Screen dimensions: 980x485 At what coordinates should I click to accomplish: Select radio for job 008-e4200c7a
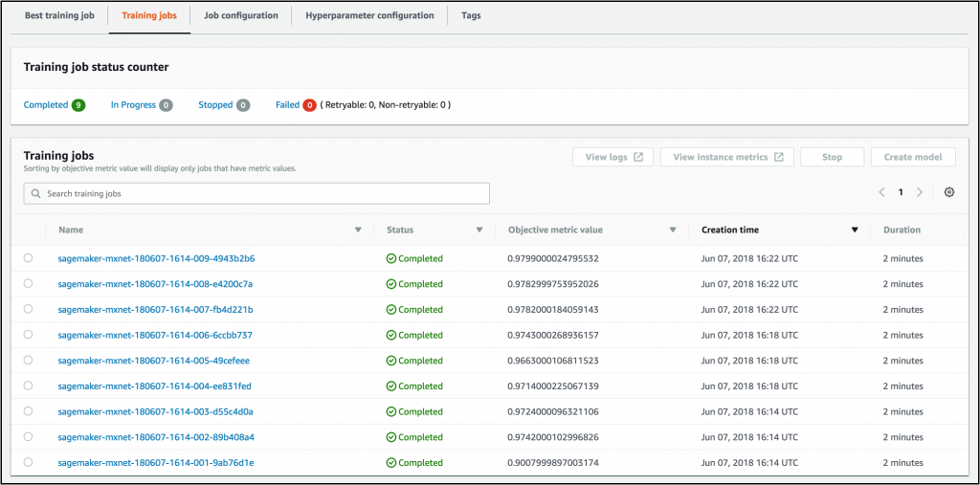pyautogui.click(x=28, y=283)
